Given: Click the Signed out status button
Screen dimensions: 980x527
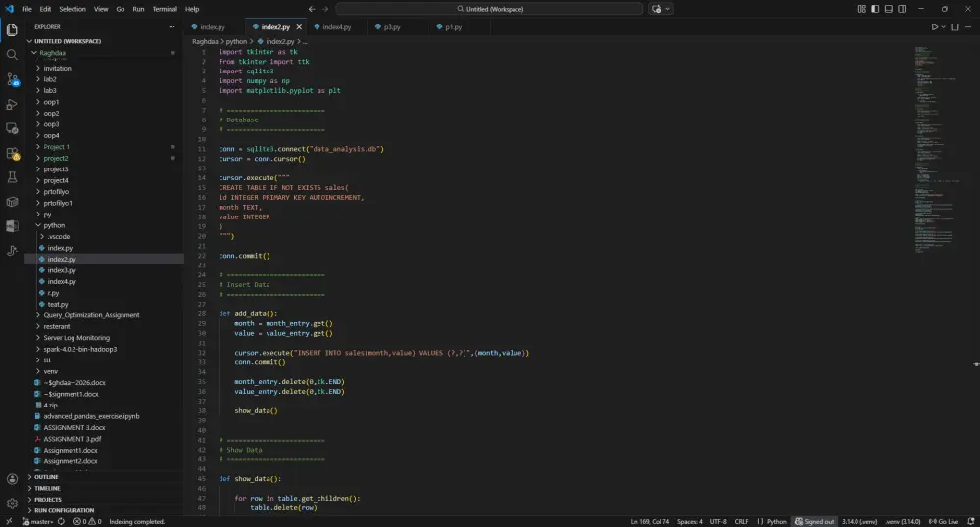Looking at the screenshot, I should 813,522.
